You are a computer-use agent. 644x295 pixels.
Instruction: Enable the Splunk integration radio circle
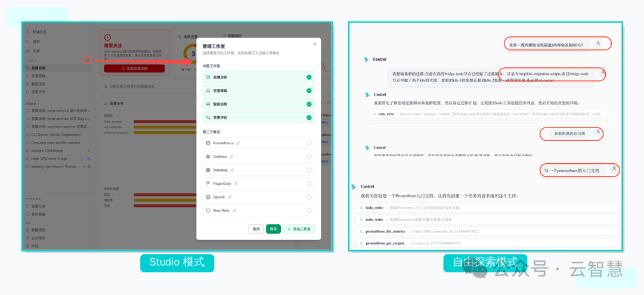tap(309, 197)
